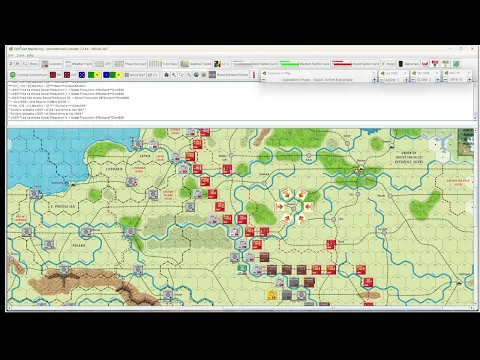Screen dimensions: 480x360
Task: Click minus on the rightmost counter panel
Action: [446, 80]
